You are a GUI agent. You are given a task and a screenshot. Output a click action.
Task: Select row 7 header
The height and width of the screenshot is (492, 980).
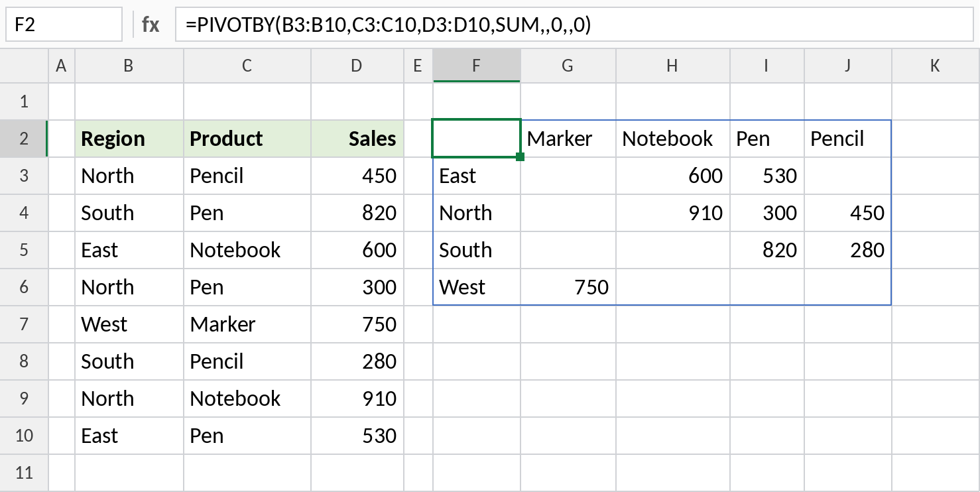pos(24,324)
